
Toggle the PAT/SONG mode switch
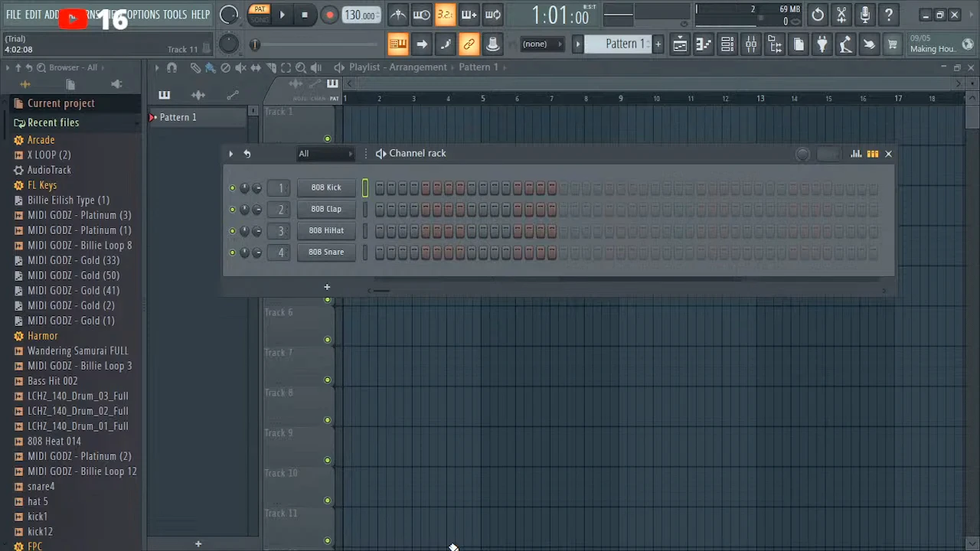click(x=260, y=15)
